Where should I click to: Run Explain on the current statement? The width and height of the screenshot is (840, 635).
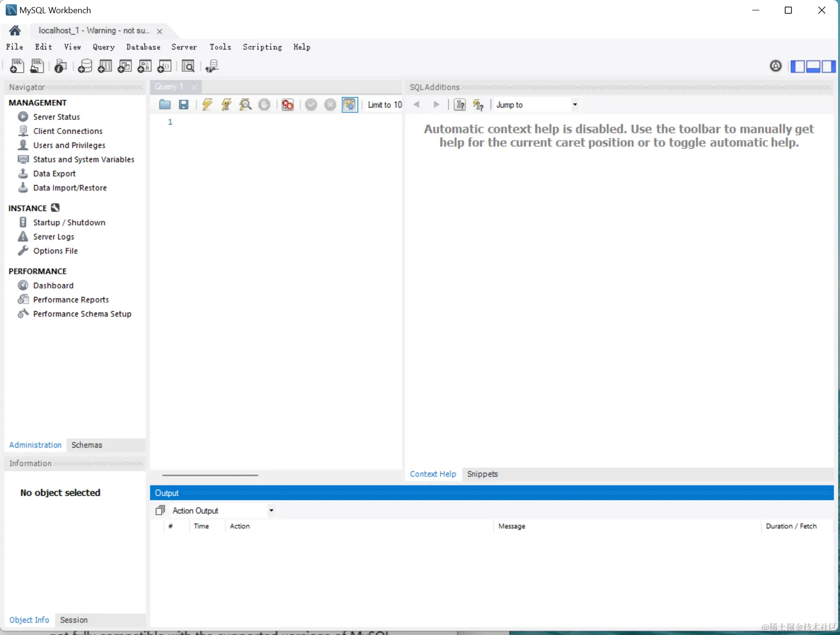pos(245,105)
